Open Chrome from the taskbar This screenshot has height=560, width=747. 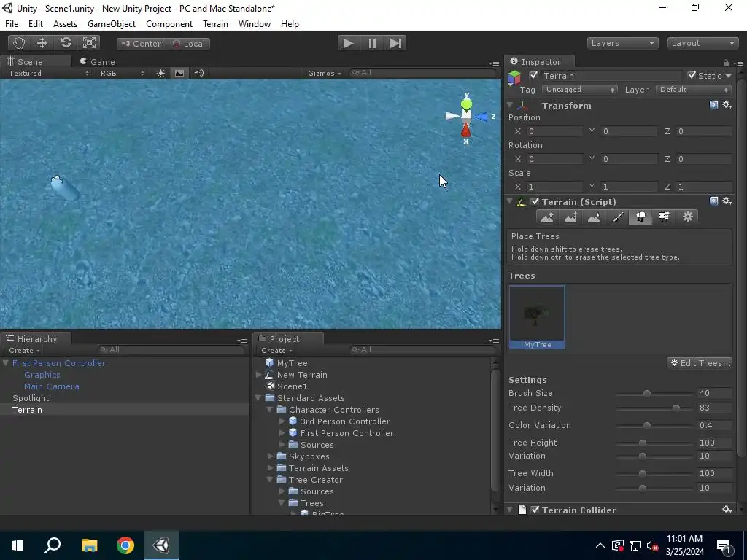[125, 545]
